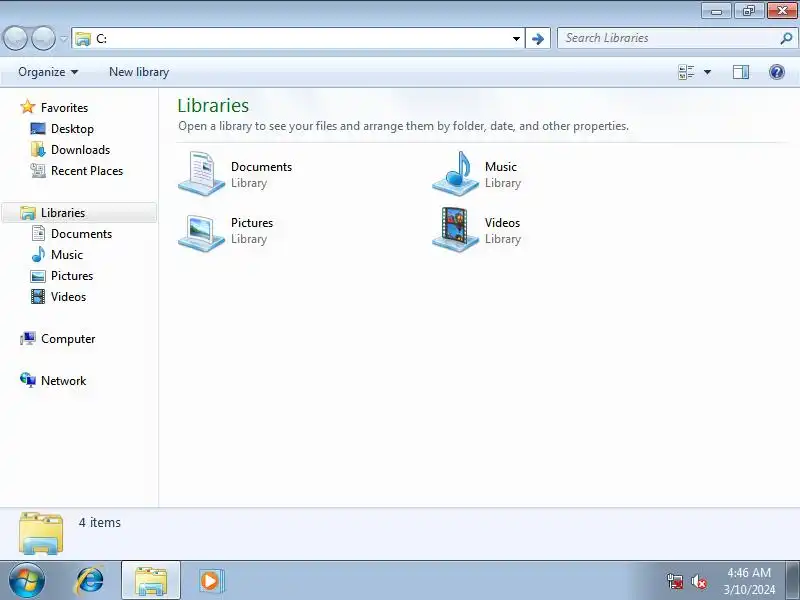Click the muted volume tray icon
The image size is (800, 600).
click(698, 581)
